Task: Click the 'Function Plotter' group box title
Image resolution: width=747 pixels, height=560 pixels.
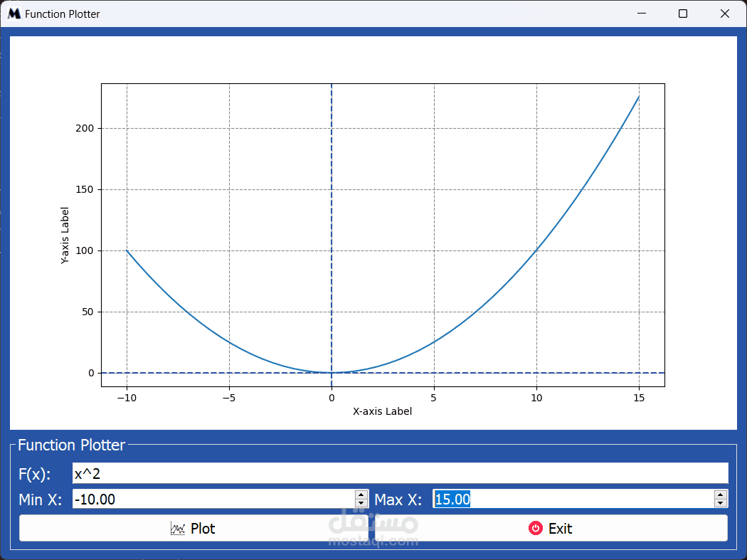Action: coord(71,445)
